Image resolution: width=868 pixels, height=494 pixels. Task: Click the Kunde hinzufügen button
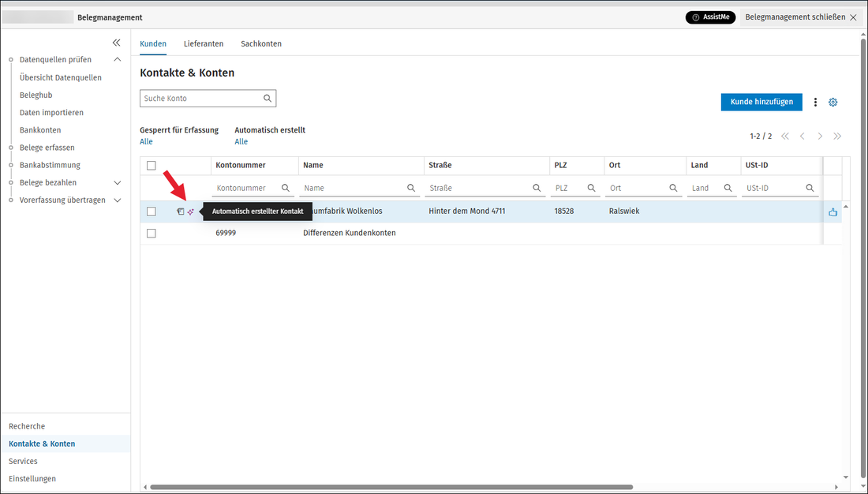click(761, 102)
